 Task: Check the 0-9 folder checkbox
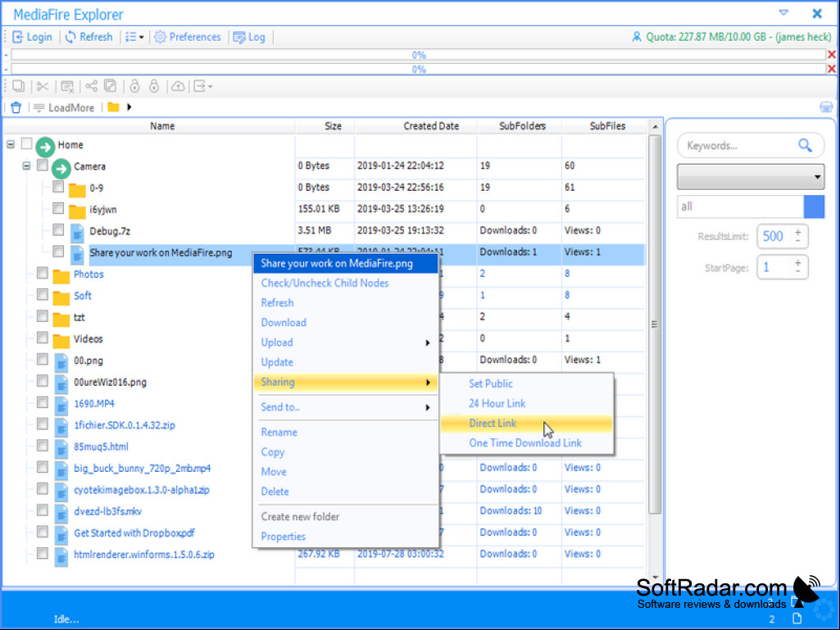coord(58,187)
